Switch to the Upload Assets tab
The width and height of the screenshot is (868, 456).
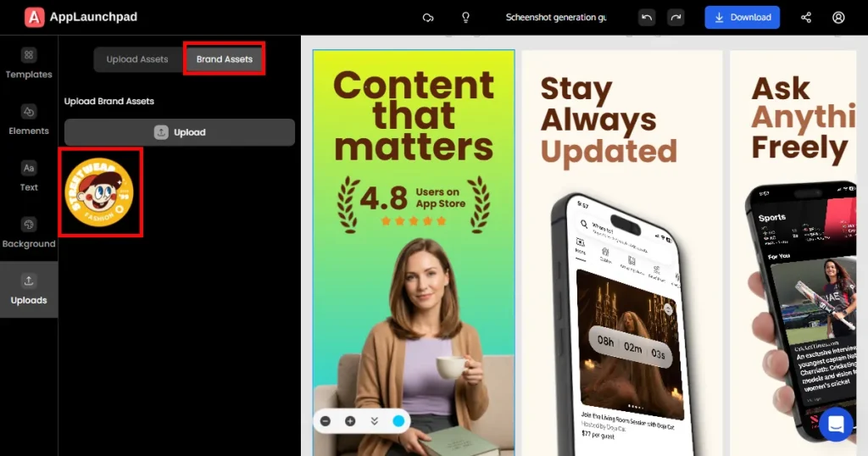[137, 59]
